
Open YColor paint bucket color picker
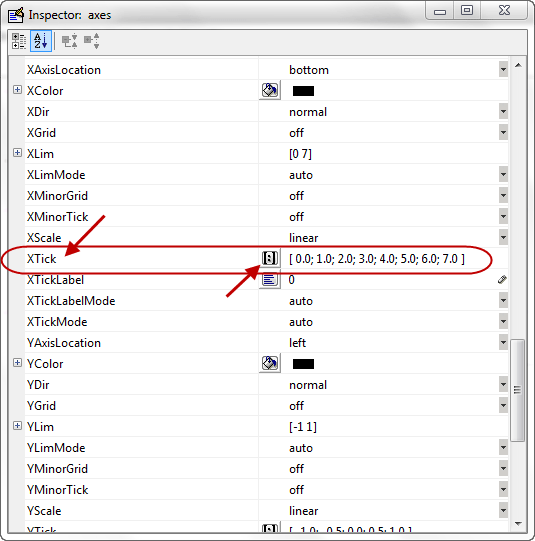pyautogui.click(x=270, y=363)
